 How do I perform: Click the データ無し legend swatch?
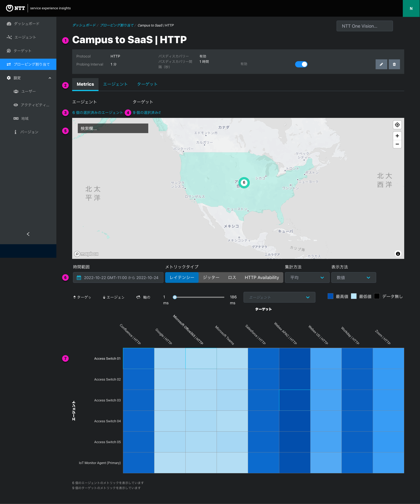click(377, 296)
